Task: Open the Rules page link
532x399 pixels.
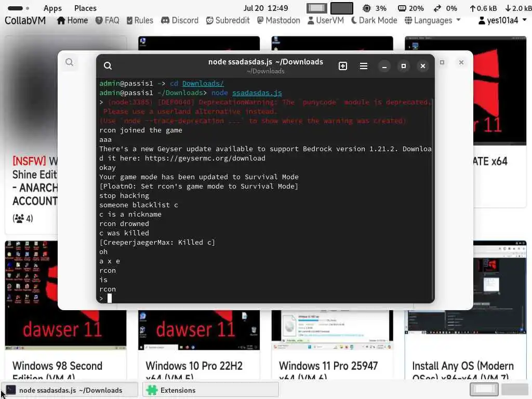Action: (x=140, y=20)
